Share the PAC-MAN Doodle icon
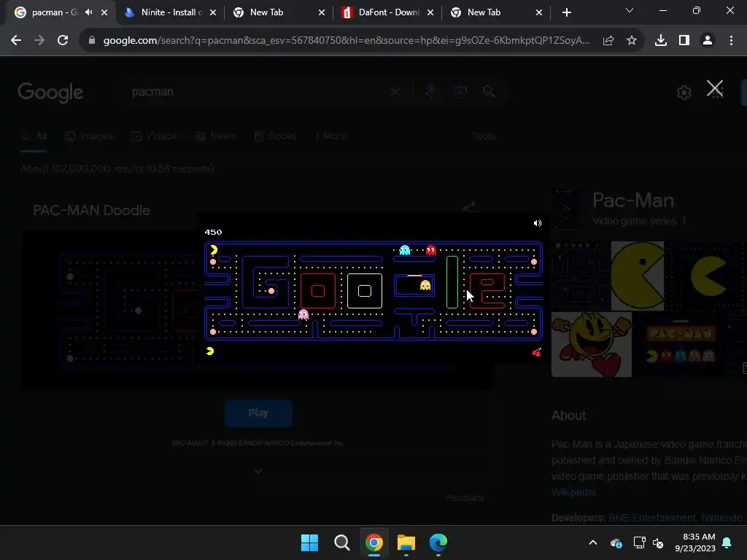 point(469,206)
